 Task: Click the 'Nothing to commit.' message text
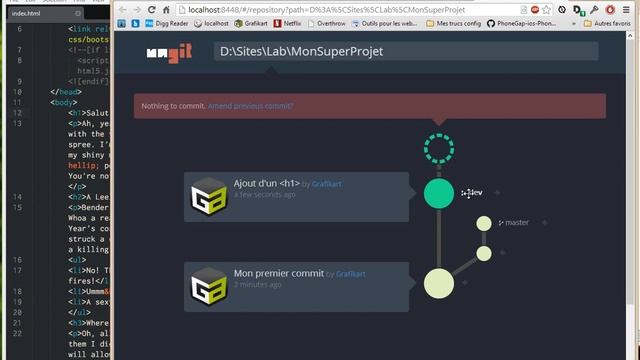173,106
